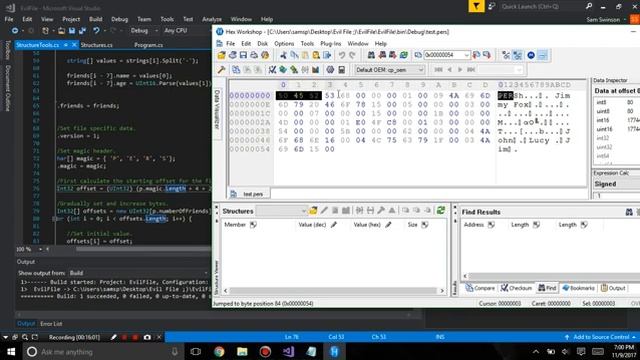Click hex row offset 0000001C
This screenshot has width=640, height=360.
click(x=250, y=113)
